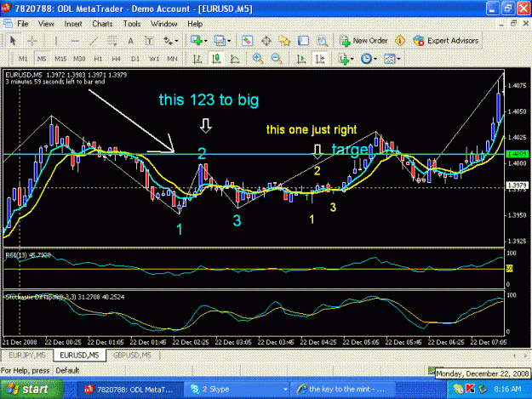This screenshot has height=399, width=532.
Task: Open Strategy Tester icon
Action: (322, 41)
